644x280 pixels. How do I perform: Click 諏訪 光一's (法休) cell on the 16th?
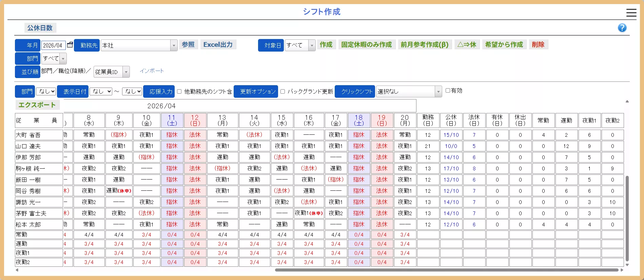pos(309,202)
